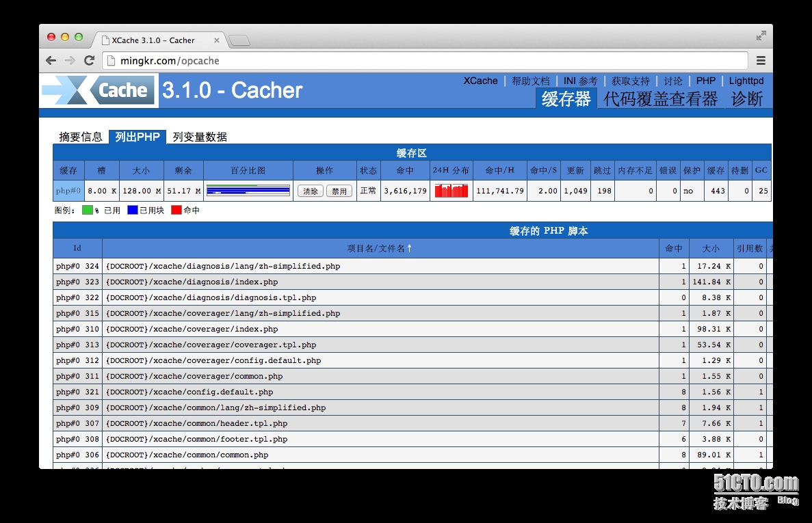
Task: Click the 141.84 K size cell
Action: point(711,282)
